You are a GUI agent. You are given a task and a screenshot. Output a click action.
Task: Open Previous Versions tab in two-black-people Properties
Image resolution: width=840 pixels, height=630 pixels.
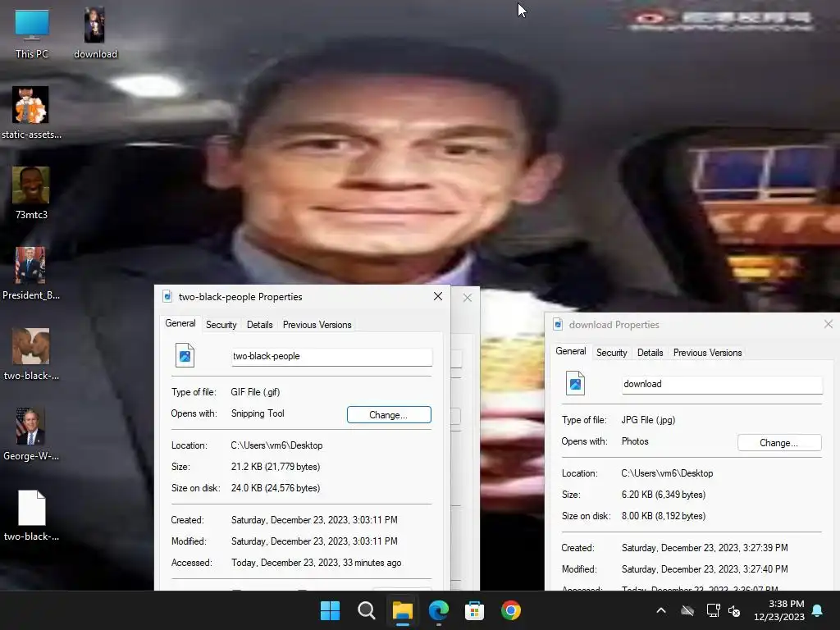(317, 325)
